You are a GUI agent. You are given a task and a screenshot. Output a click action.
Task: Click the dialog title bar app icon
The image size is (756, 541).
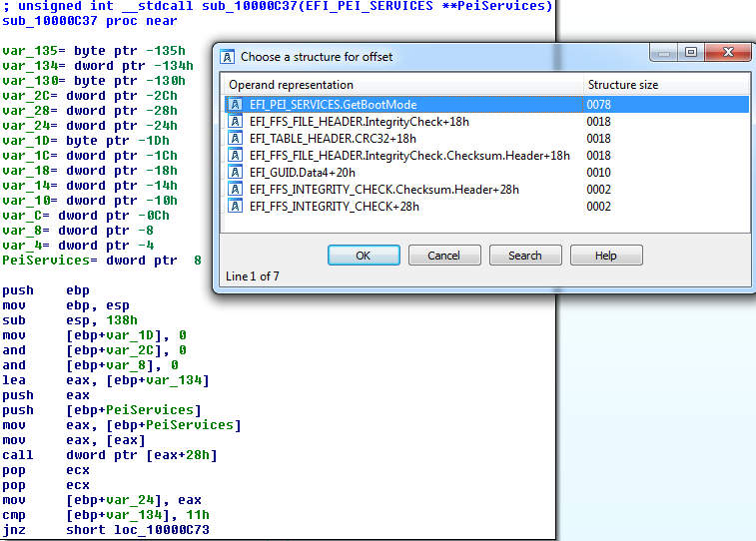(x=228, y=57)
